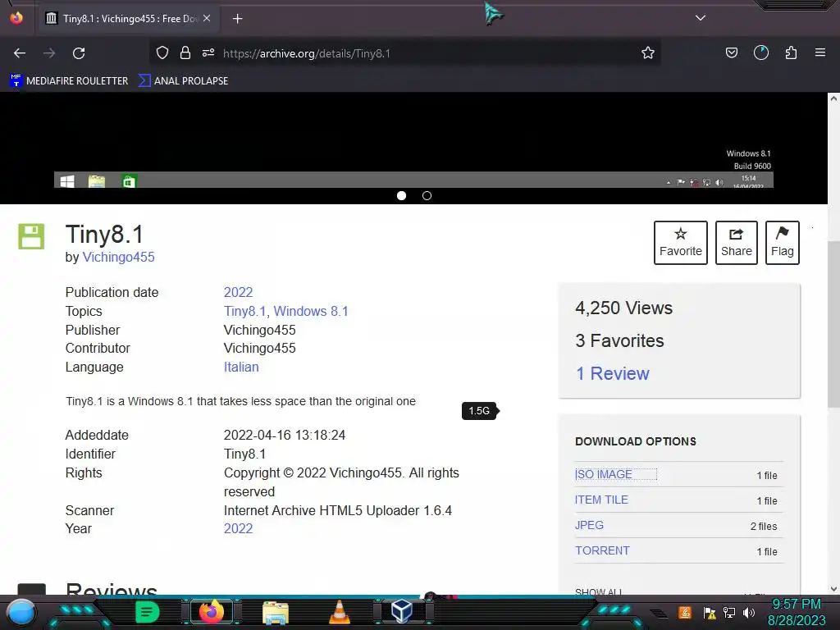Open the taskbar clock and date
Image resolution: width=840 pixels, height=630 pixels.
click(797, 612)
